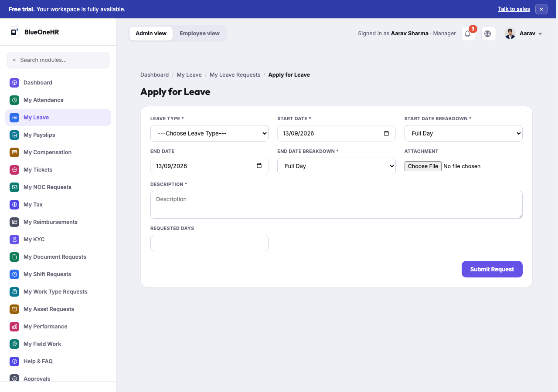Click the My Asset Requests box icon

coord(14,309)
